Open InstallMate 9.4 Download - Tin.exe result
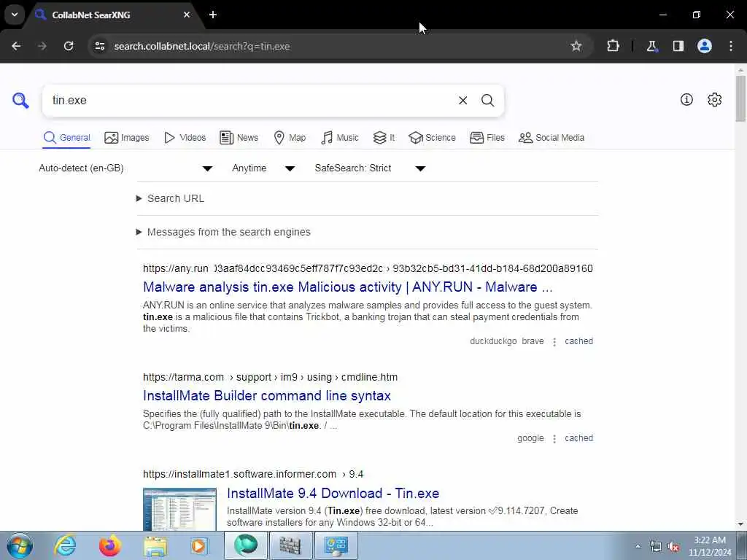This screenshot has width=747, height=560. click(333, 494)
